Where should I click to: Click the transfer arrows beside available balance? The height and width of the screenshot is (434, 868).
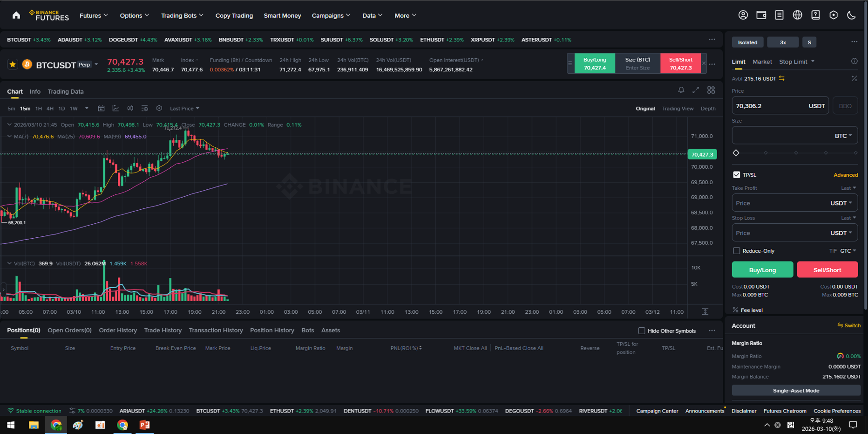click(782, 78)
